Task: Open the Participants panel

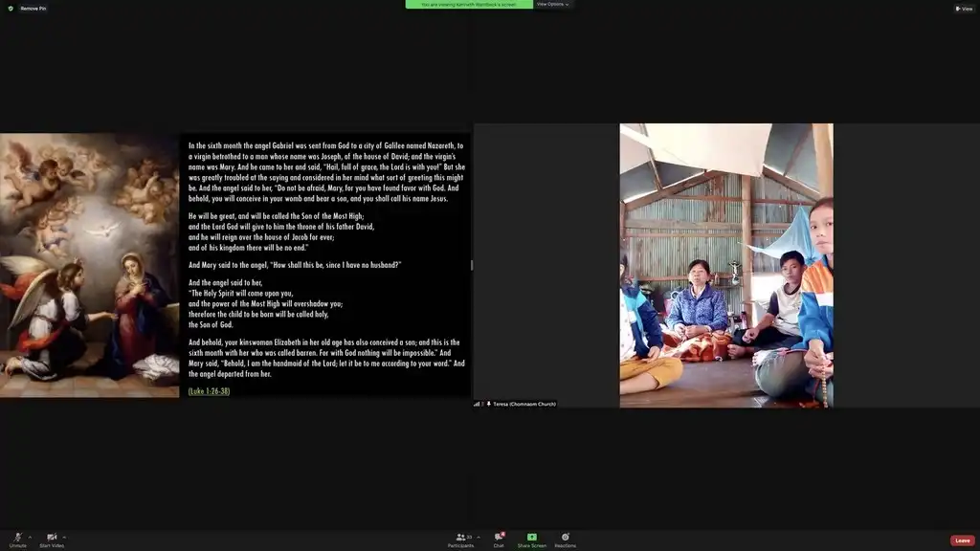Action: 460,540
